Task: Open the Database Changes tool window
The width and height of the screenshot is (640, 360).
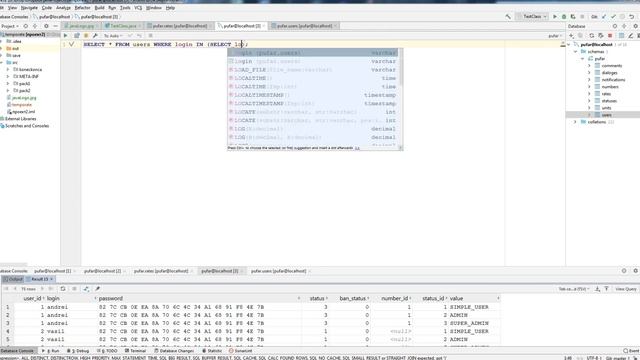Action: (x=174, y=351)
